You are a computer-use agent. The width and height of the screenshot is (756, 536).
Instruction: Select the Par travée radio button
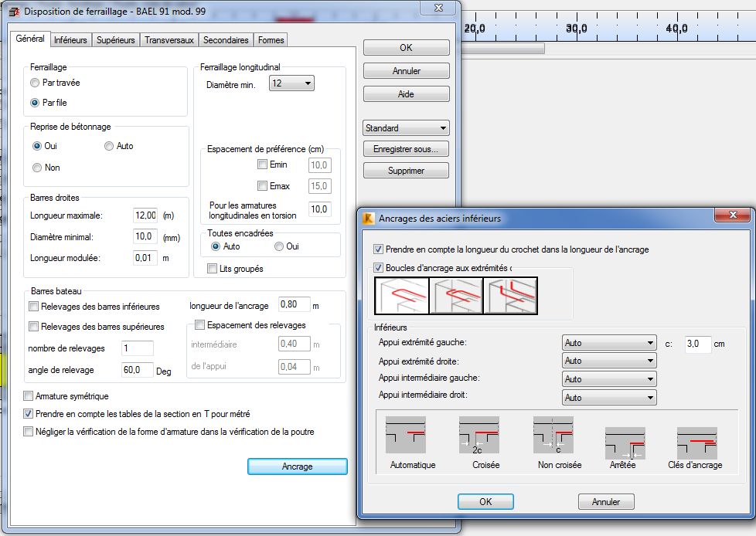coord(35,83)
